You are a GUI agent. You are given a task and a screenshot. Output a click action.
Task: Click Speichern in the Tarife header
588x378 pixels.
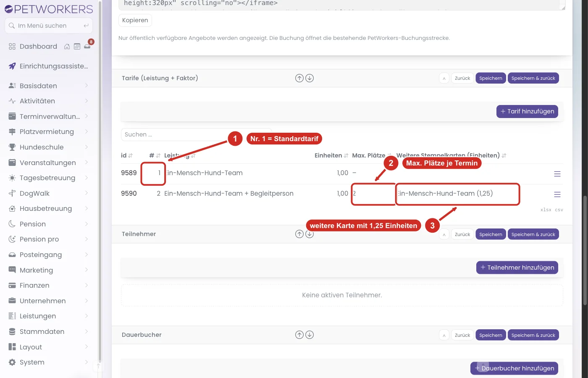(491, 78)
